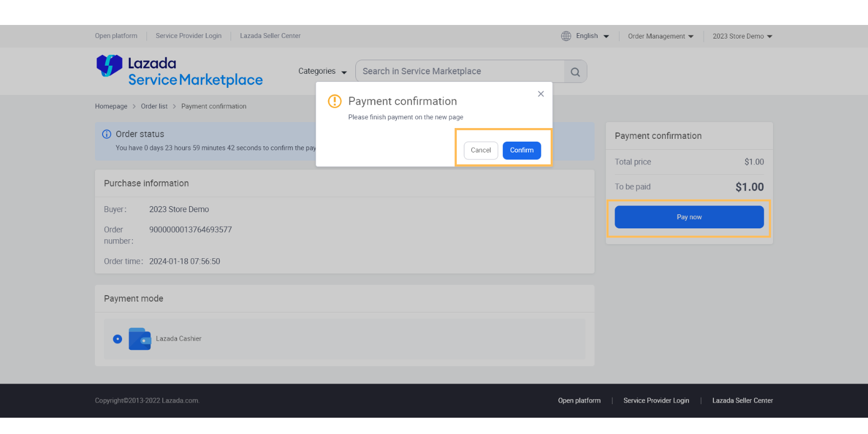The width and height of the screenshot is (868, 434).
Task: Click the Copyright 2013-2022 Lazada.com text
Action: pyautogui.click(x=147, y=401)
